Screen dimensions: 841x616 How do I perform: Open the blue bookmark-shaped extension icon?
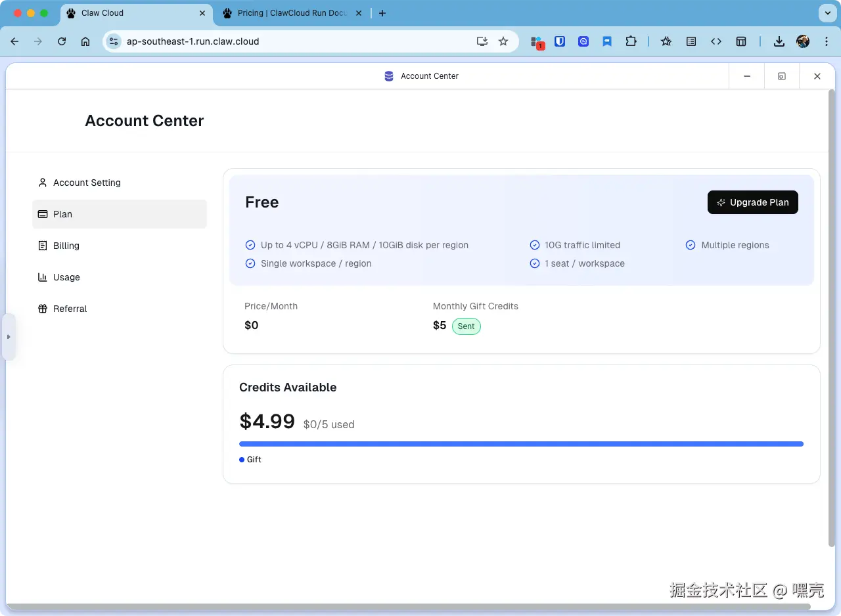[x=607, y=41]
